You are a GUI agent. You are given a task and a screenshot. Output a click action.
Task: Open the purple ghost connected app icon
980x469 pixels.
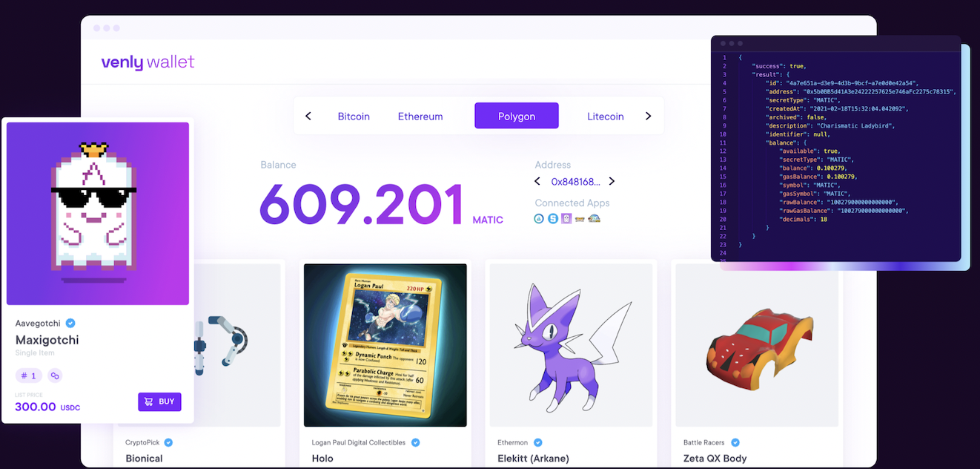(566, 219)
